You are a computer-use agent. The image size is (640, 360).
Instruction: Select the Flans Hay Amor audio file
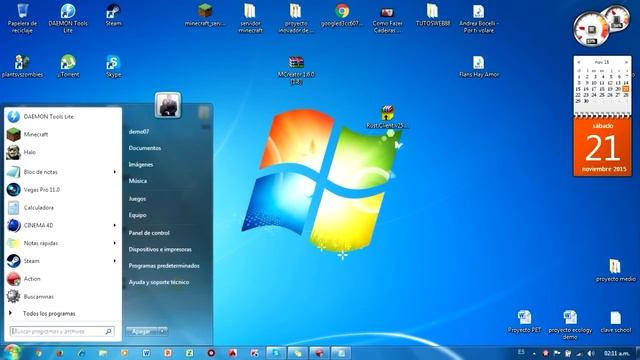(x=478, y=66)
